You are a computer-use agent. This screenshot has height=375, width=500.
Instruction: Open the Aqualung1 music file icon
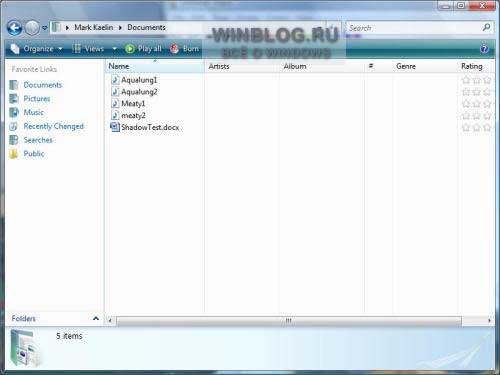[x=115, y=80]
